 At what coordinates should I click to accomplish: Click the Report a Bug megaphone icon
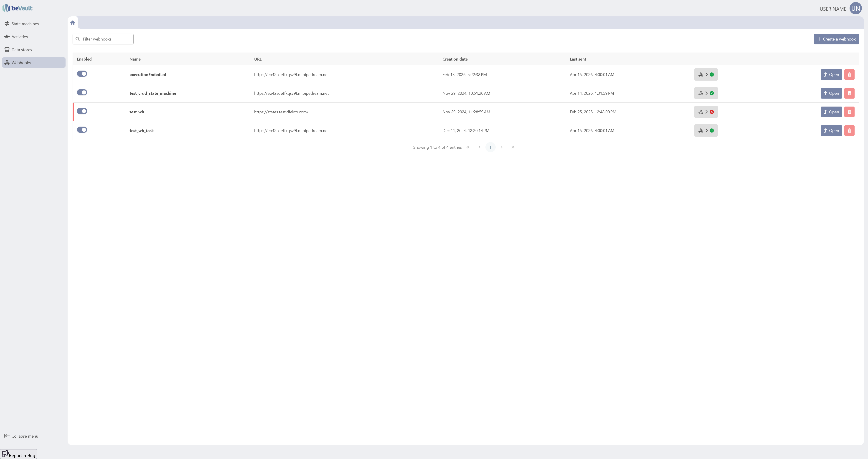pos(5,454)
